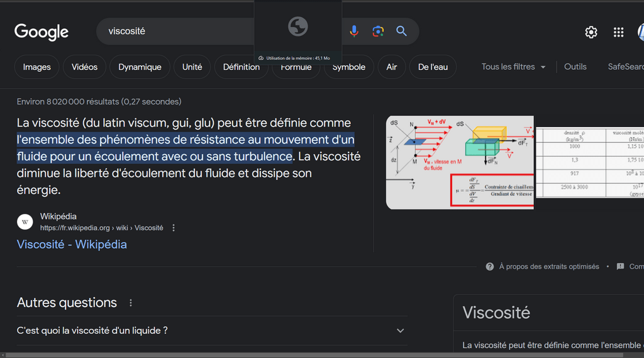Open Google Lens image search
Image resolution: width=644 pixels, height=358 pixels.
[378, 31]
